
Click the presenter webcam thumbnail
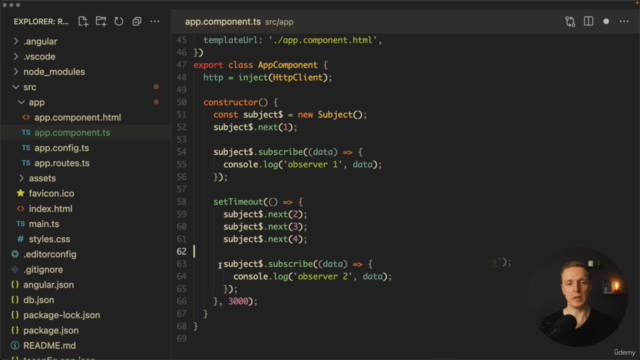[x=578, y=297]
